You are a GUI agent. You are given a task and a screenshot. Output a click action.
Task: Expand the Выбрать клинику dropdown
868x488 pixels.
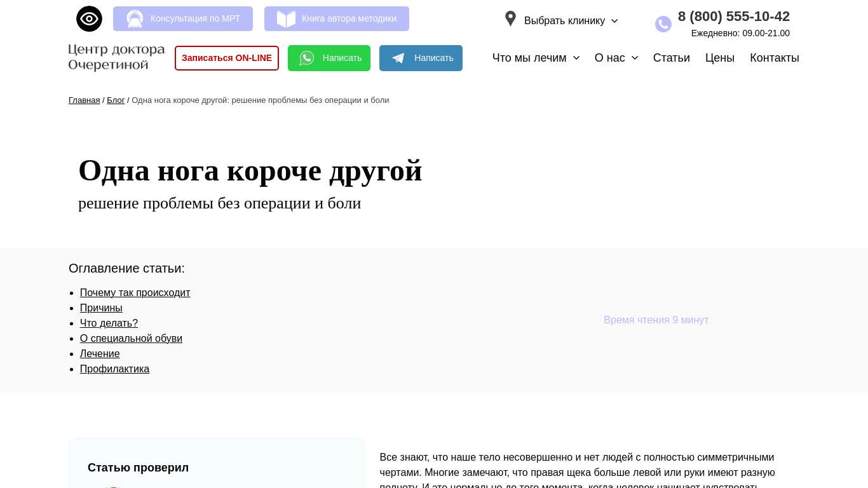click(571, 21)
